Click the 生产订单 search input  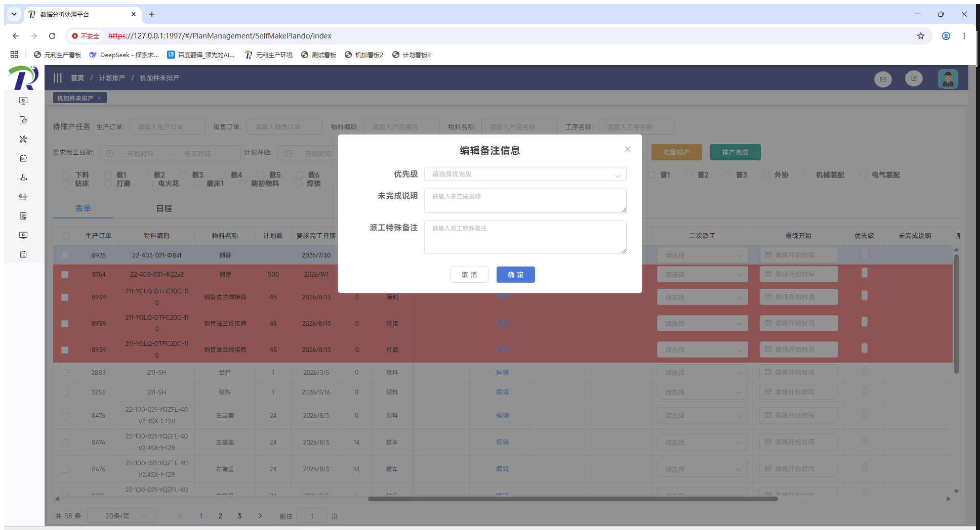coord(168,127)
